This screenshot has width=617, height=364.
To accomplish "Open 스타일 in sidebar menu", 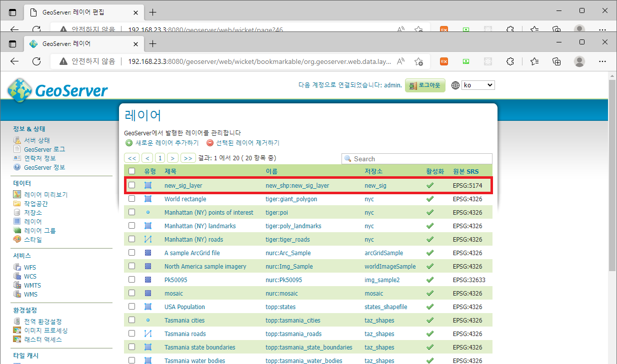I will coord(33,240).
